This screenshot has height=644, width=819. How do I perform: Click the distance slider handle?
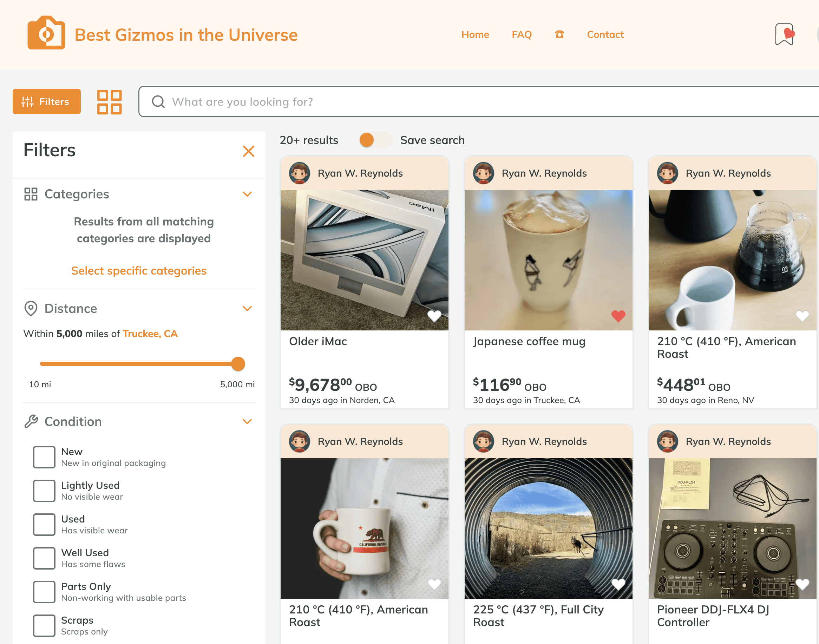pyautogui.click(x=238, y=364)
